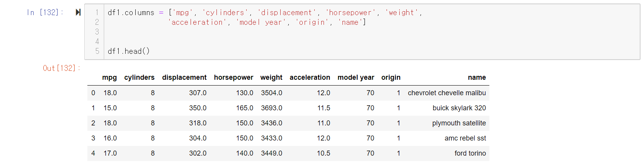The width and height of the screenshot is (644, 168).
Task: Click row index 4 of the table
Action: pos(93,153)
